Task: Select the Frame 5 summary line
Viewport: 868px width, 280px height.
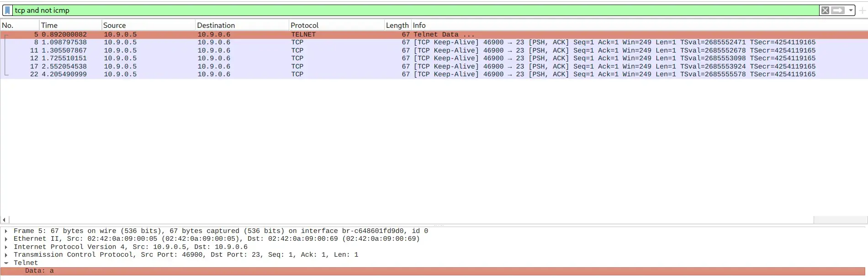Action: point(221,231)
